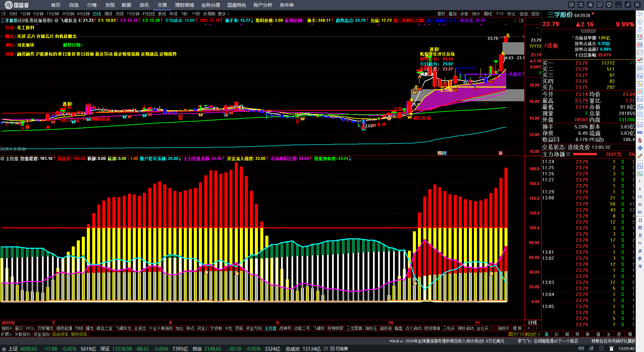
Task: Click the red S dollar sidebar icon
Action: (640, 140)
